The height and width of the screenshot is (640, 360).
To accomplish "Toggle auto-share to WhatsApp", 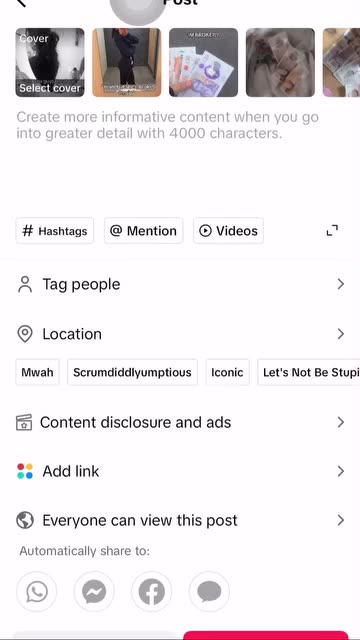I will pyautogui.click(x=37, y=591).
